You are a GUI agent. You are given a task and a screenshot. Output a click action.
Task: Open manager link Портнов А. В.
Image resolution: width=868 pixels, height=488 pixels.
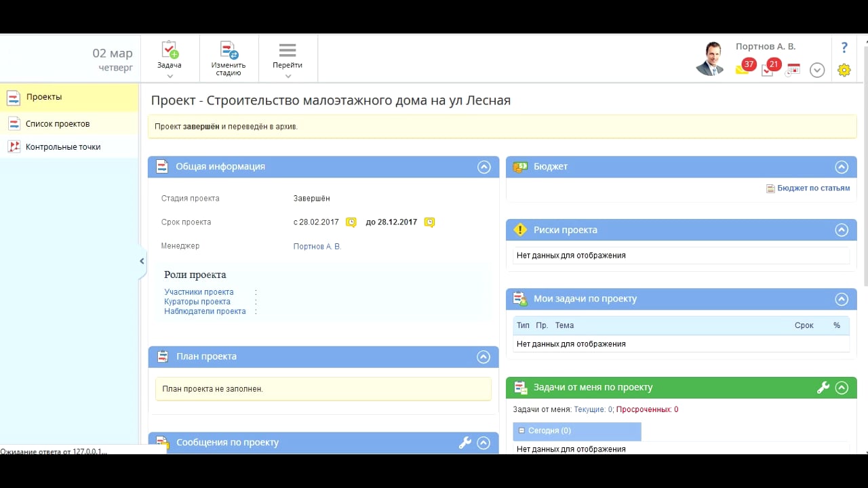pos(317,247)
